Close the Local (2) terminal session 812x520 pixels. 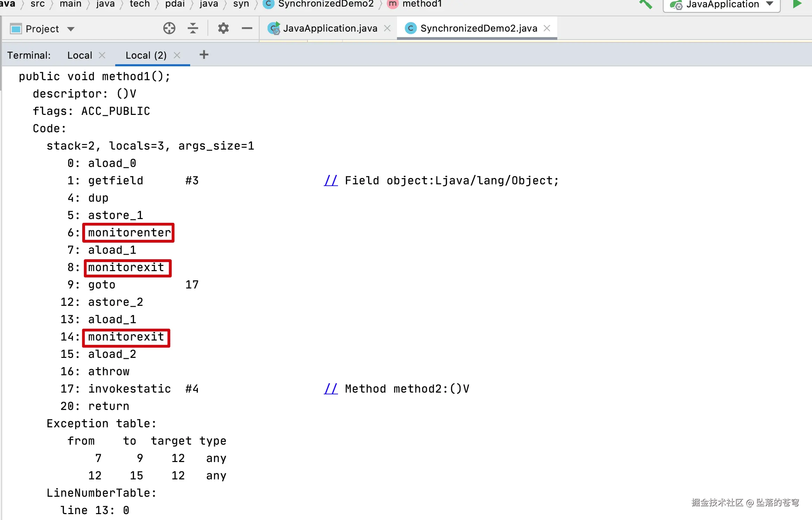177,55
